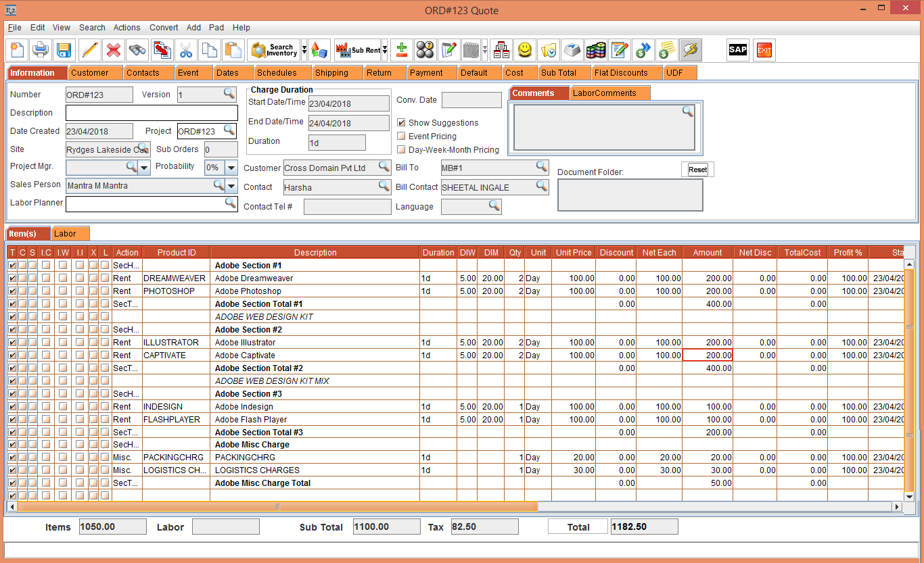The image size is (924, 563).
Task: Click the red EXIT icon
Action: pyautogui.click(x=764, y=50)
